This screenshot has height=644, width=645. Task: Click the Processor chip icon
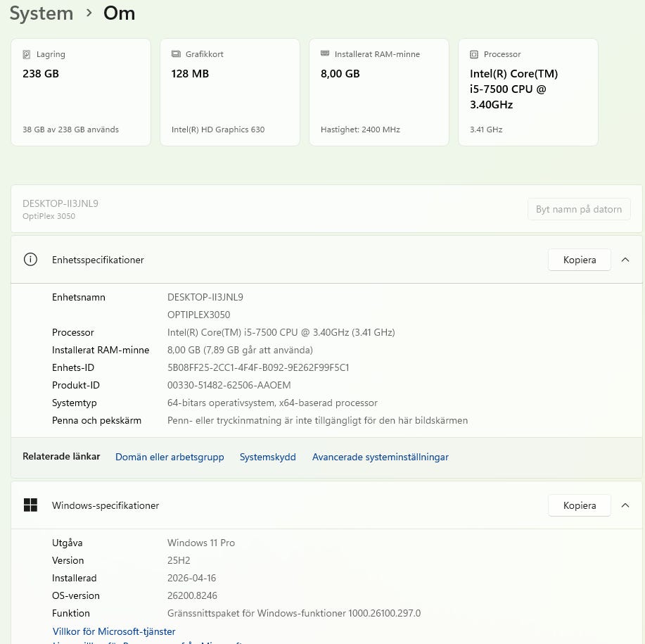click(474, 54)
